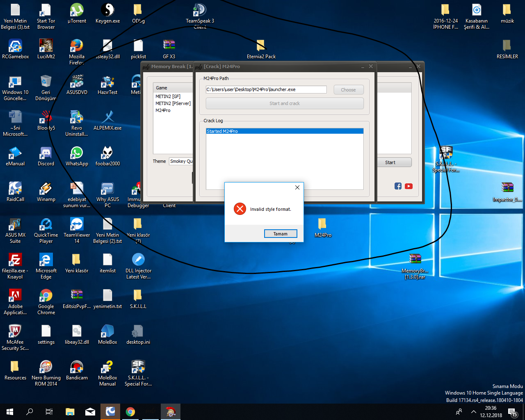
Task: Open the Revo Uninstaller icon
Action: [77, 123]
